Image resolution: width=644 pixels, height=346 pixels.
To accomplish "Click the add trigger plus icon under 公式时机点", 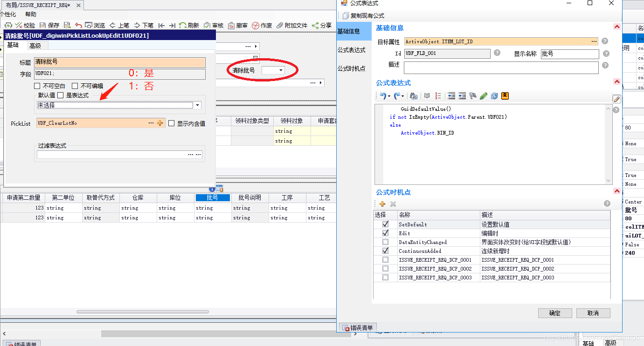I will [x=382, y=204].
